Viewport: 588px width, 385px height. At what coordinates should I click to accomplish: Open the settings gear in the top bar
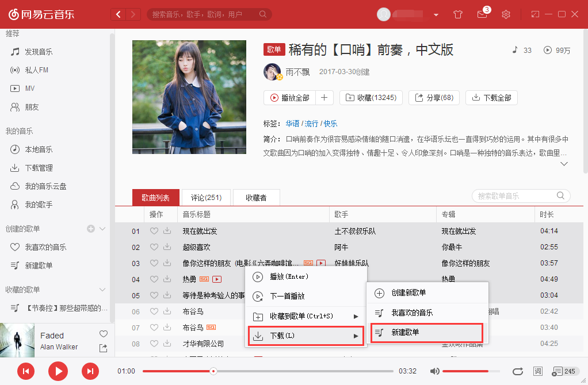click(506, 14)
